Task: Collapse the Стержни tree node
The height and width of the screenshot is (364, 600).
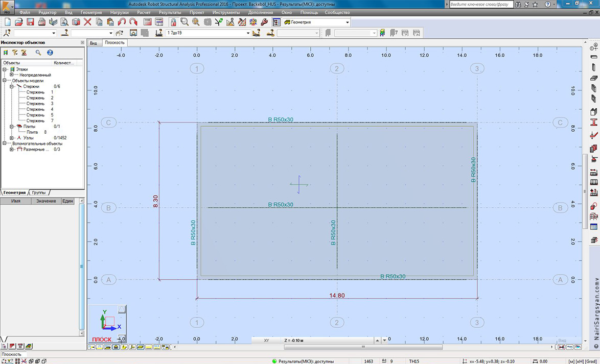Action: [12, 86]
